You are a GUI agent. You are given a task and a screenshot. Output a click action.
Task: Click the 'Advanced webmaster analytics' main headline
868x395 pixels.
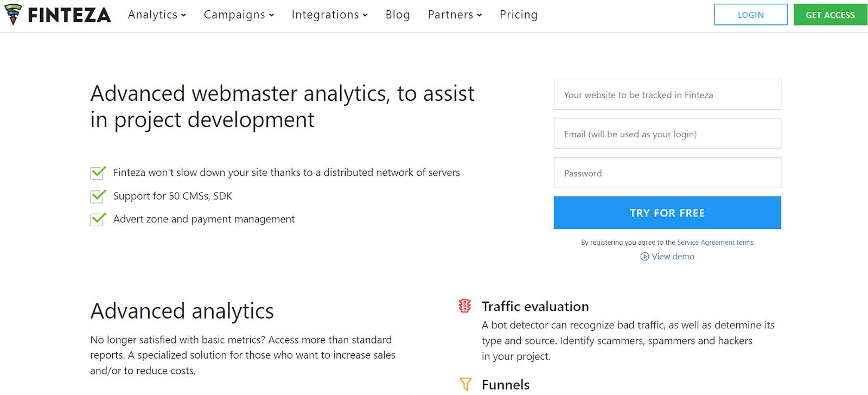[282, 106]
